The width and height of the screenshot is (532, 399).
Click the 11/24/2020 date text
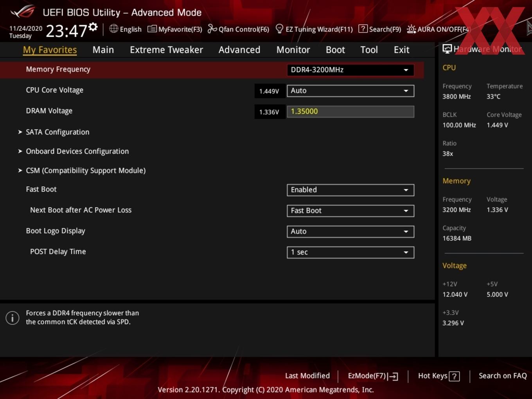tap(26, 29)
